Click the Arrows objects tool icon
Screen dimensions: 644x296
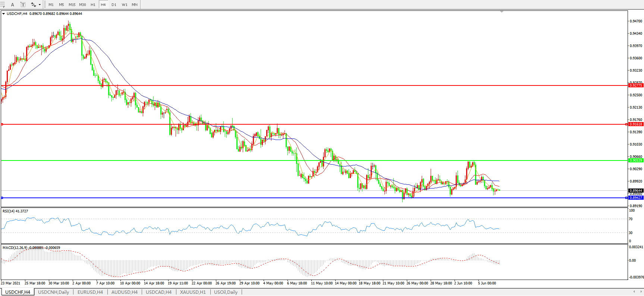click(33, 4)
